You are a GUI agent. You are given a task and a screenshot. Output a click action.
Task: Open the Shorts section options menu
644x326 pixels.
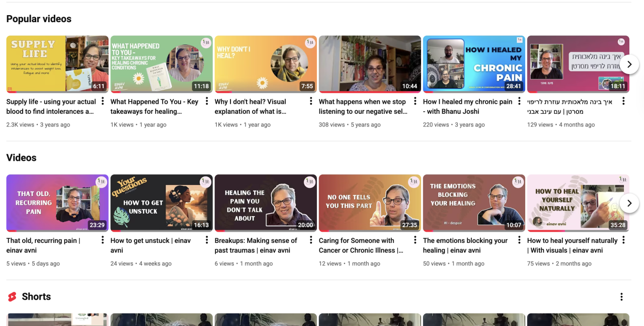621,297
